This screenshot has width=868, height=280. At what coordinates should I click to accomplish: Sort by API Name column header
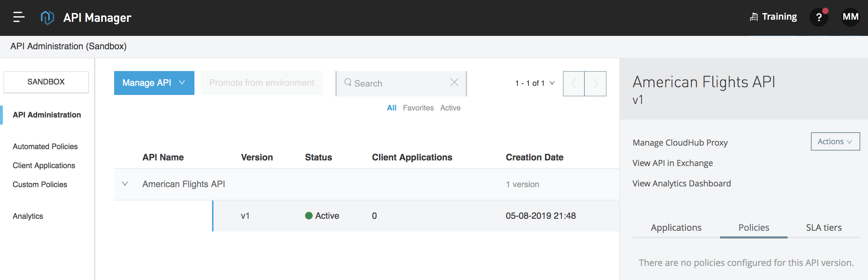click(163, 157)
